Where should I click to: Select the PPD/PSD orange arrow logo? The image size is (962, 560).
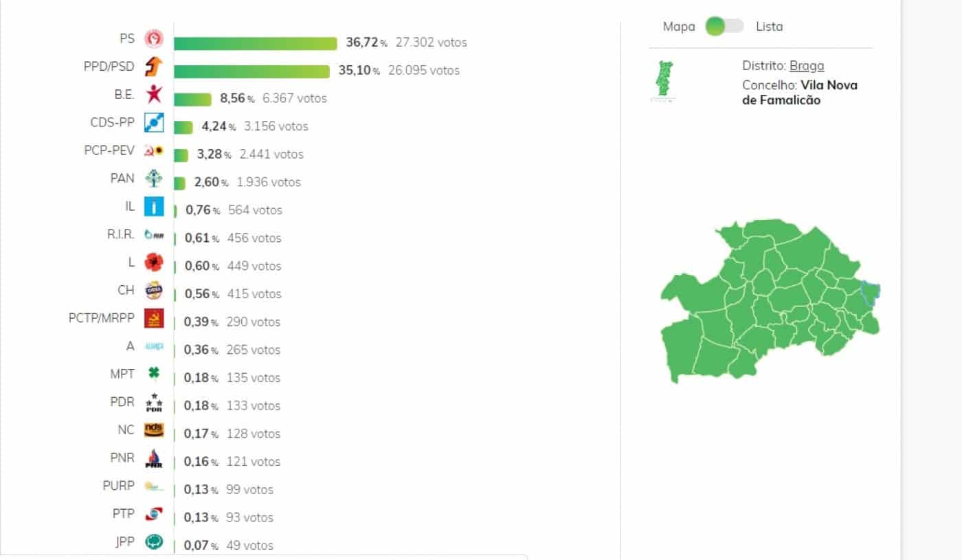(154, 67)
